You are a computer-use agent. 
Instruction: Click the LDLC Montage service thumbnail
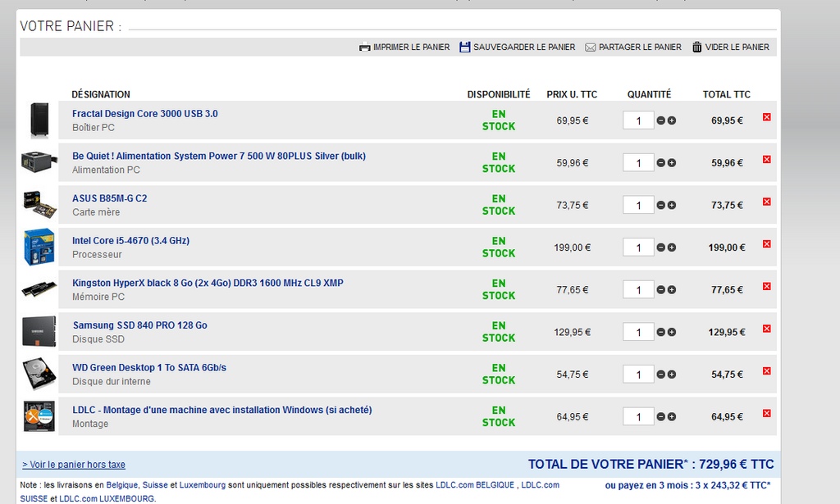[x=39, y=415]
